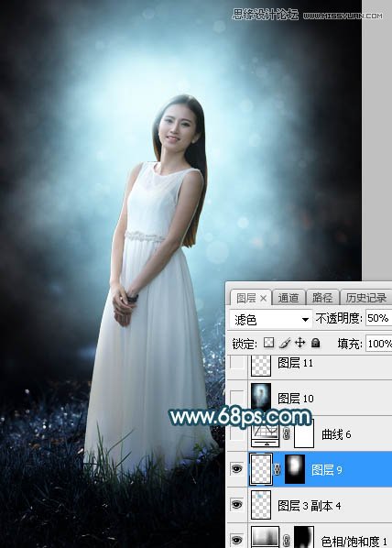392x548 pixels.
Task: Toggle lock position move icon
Action: [x=300, y=343]
